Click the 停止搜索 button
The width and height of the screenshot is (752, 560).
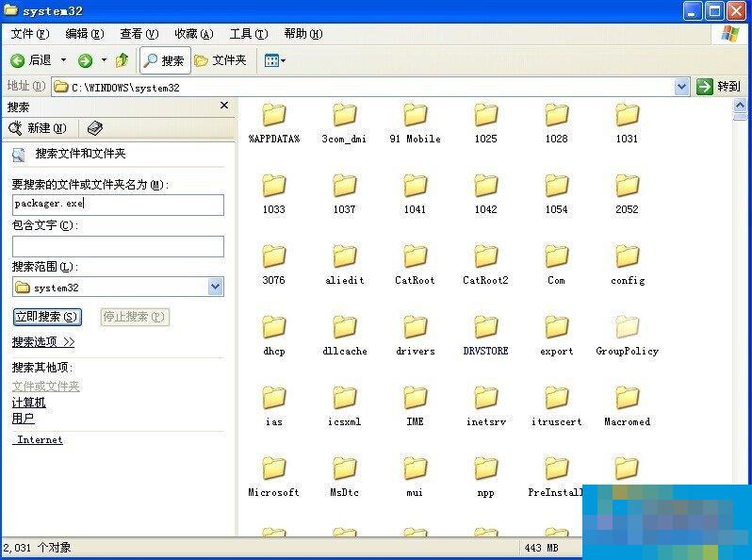(134, 317)
